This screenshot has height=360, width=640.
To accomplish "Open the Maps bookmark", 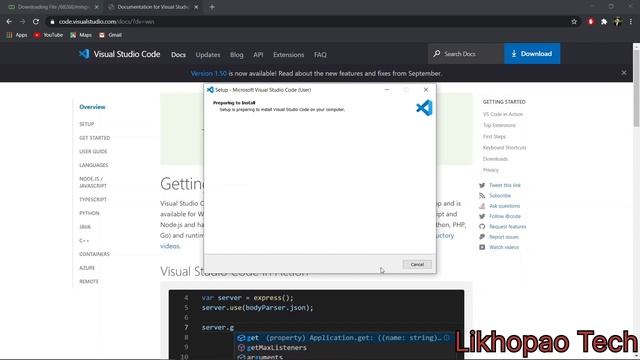I will [81, 35].
